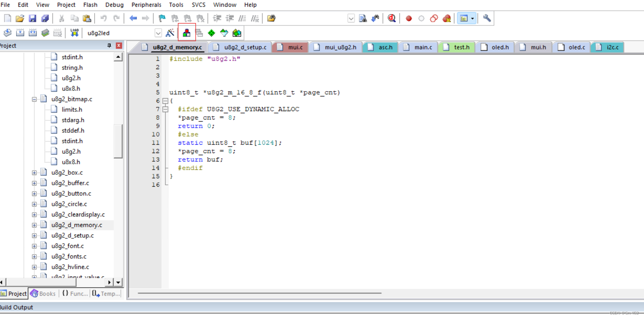Open Options for Target with the magic wand icon

click(170, 33)
